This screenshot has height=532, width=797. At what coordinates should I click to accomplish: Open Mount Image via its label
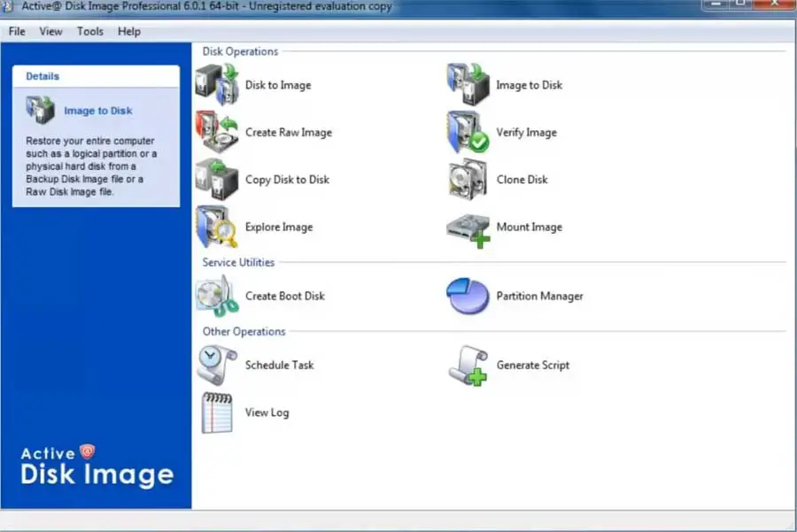(530, 227)
